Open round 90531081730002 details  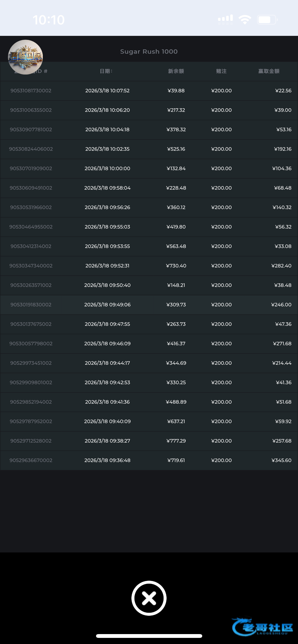(x=31, y=91)
